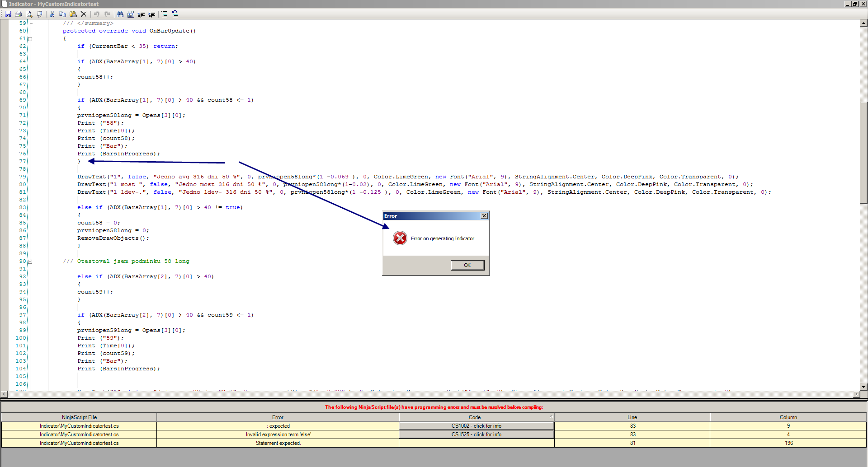Restore down the Indicator editor window
Image resolution: width=868 pixels, height=467 pixels.
point(855,4)
